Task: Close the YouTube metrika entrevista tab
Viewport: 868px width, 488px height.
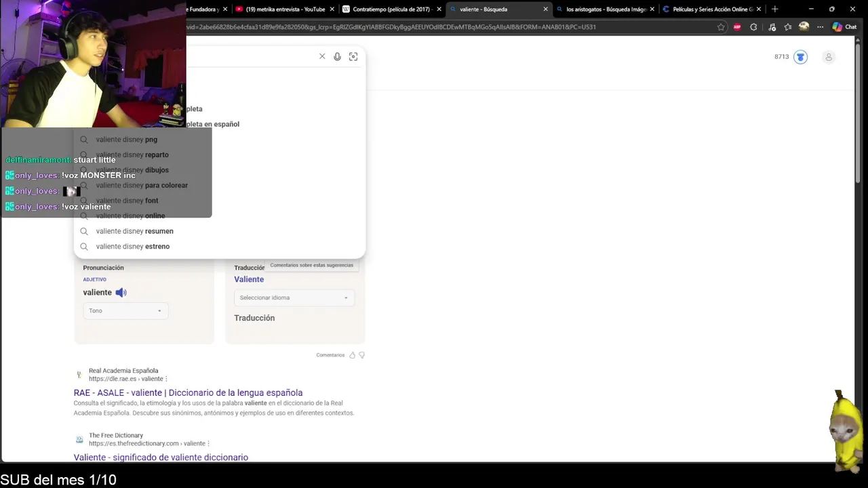Action: coord(332,9)
